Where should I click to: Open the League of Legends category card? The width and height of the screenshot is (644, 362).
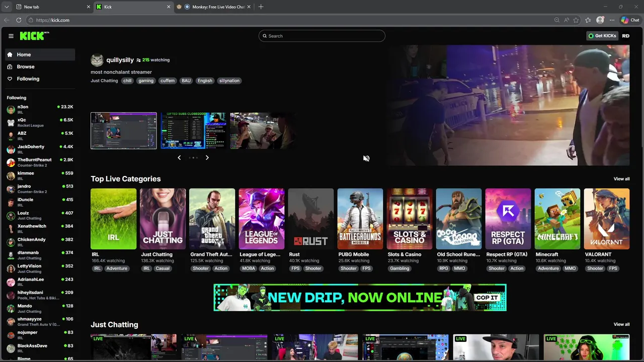(261, 219)
